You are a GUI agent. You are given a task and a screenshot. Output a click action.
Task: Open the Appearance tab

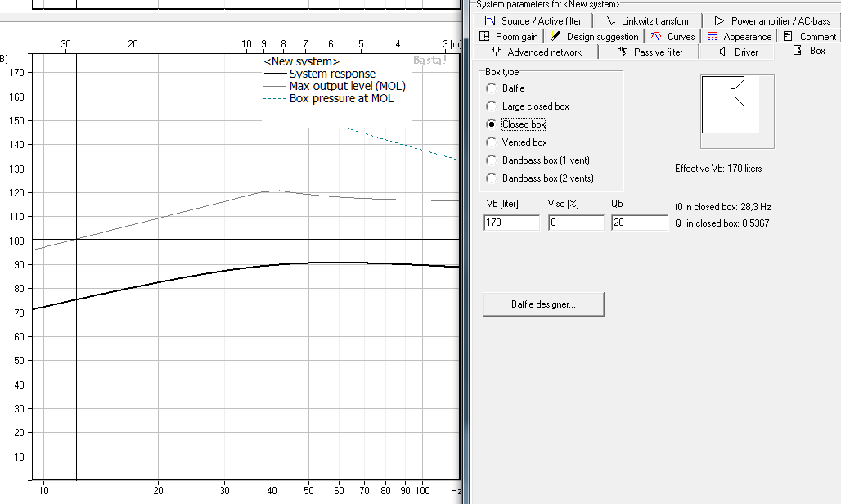click(x=739, y=37)
